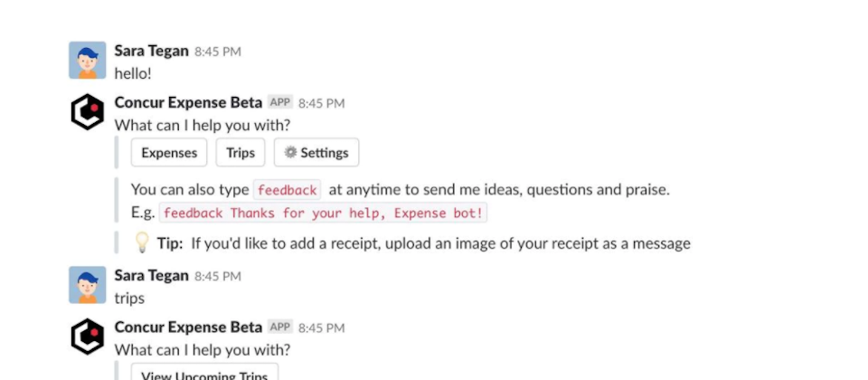This screenshot has width=868, height=380.
Task: Click the Concur logo on the second bot reply
Action: point(88,337)
